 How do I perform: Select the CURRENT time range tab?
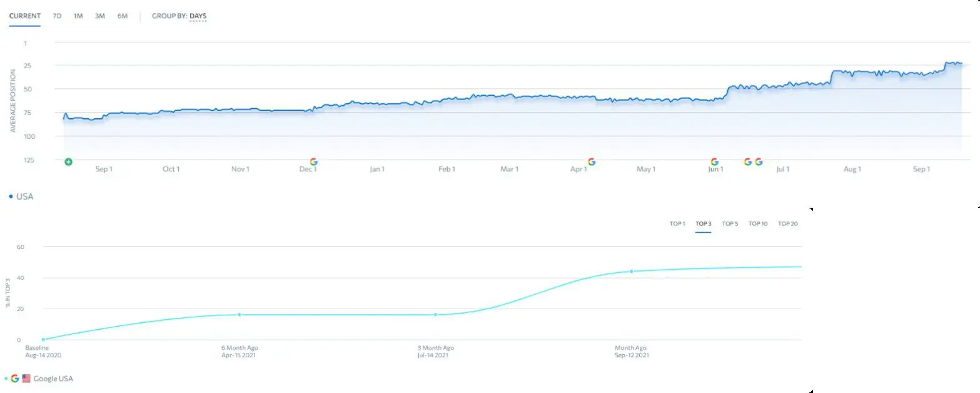point(25,16)
